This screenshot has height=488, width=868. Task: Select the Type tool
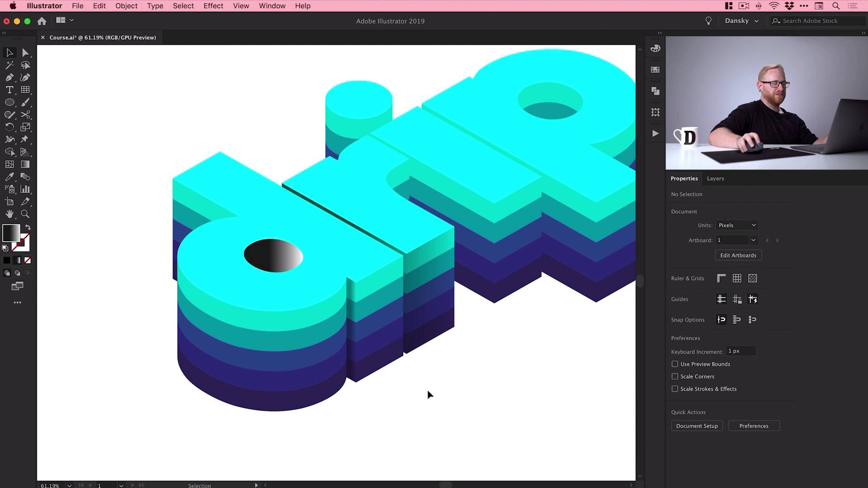pyautogui.click(x=9, y=89)
